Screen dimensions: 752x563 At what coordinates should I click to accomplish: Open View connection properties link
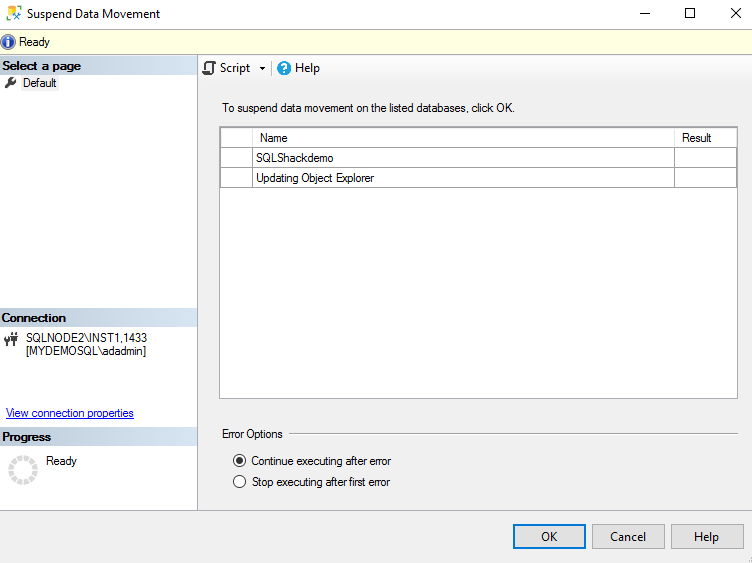click(70, 413)
